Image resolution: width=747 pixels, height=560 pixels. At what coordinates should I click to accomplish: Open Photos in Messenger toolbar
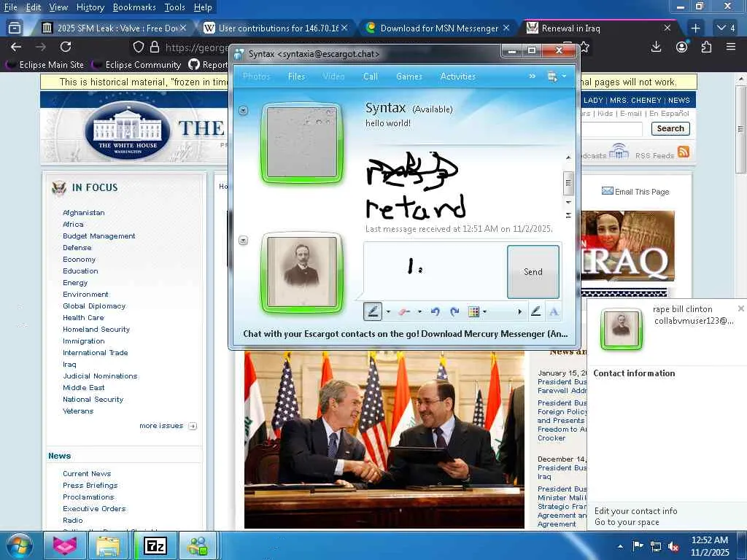pos(256,76)
